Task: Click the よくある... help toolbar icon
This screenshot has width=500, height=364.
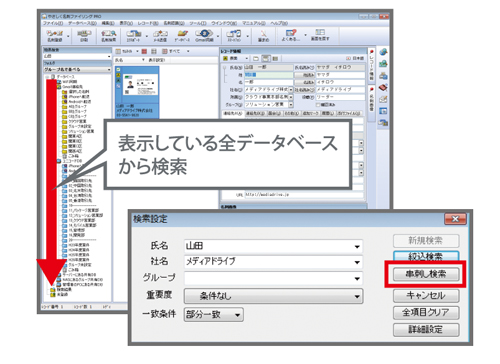Action: click(291, 36)
